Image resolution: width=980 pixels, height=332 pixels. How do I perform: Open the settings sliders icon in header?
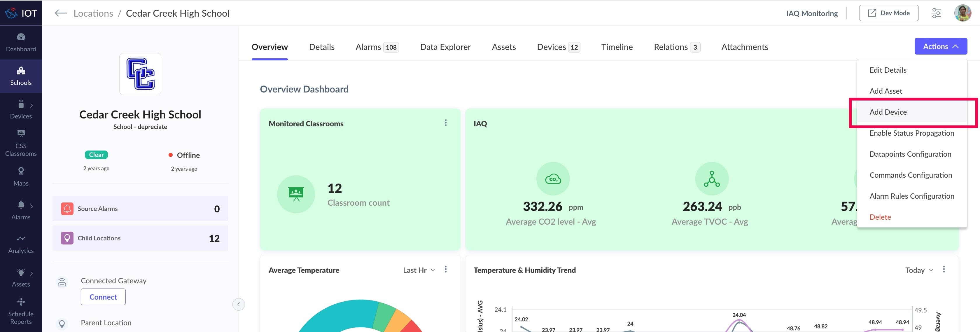(936, 13)
